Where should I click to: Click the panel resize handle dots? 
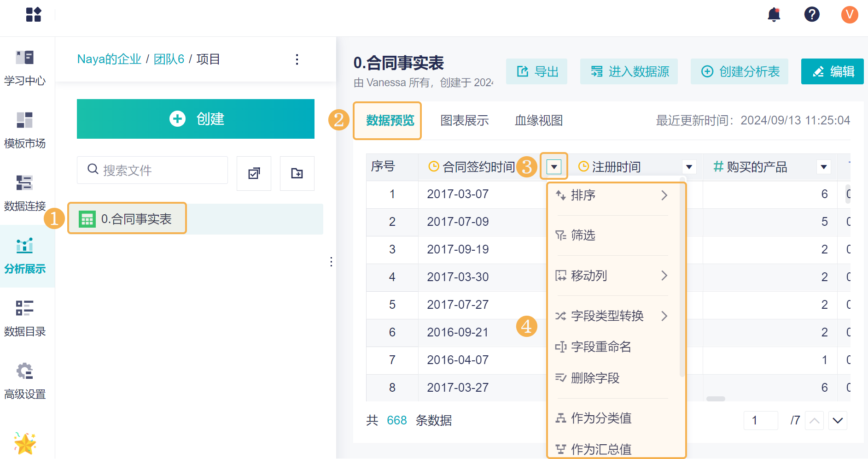(331, 262)
